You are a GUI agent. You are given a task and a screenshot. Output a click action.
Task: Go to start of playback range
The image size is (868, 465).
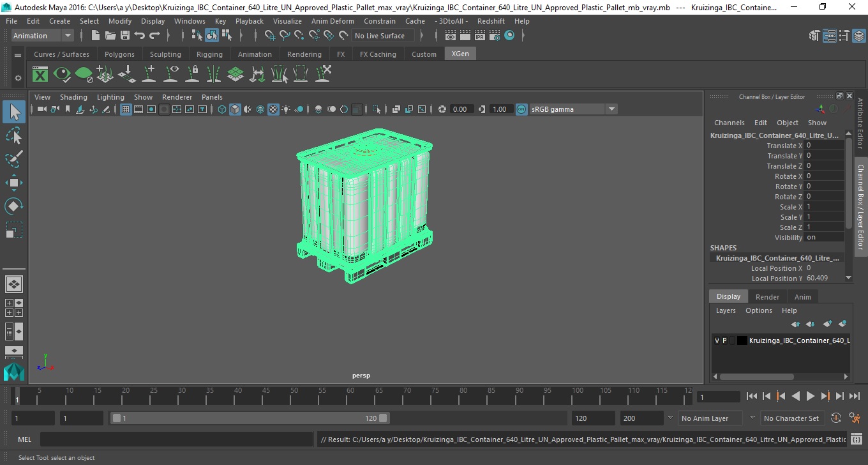[752, 396]
